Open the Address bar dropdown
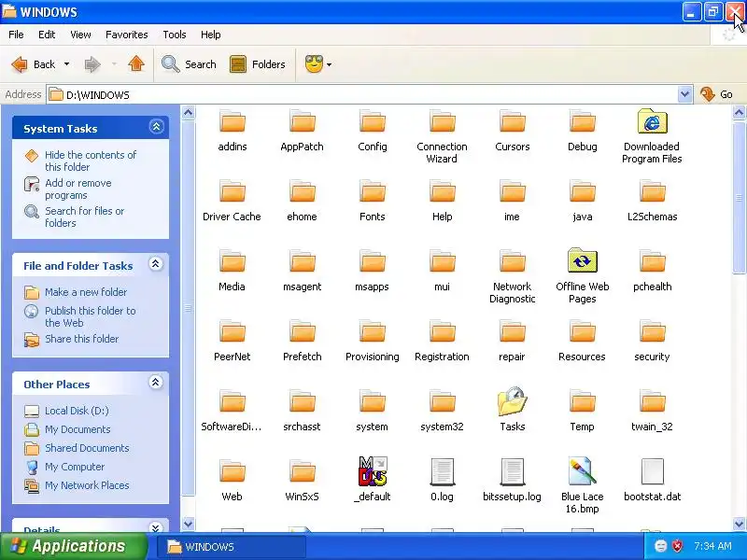Screen dimensions: 747x560 [684, 94]
